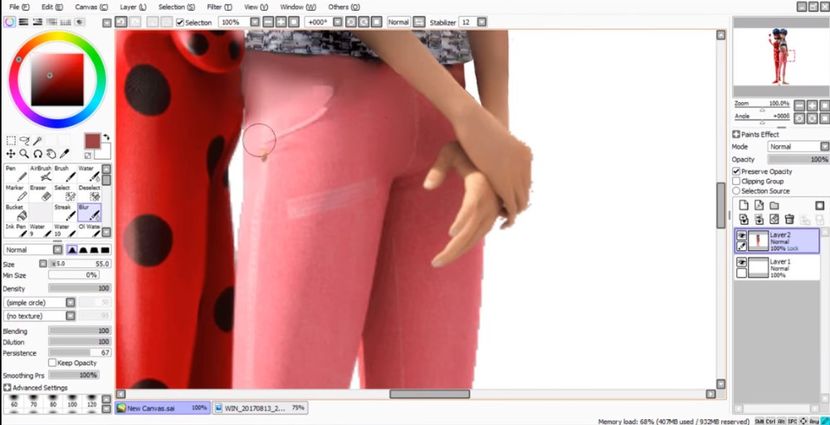Open the brush shape (simple circle) dropdown
This screenshot has height=425, width=830.
pyautogui.click(x=54, y=301)
